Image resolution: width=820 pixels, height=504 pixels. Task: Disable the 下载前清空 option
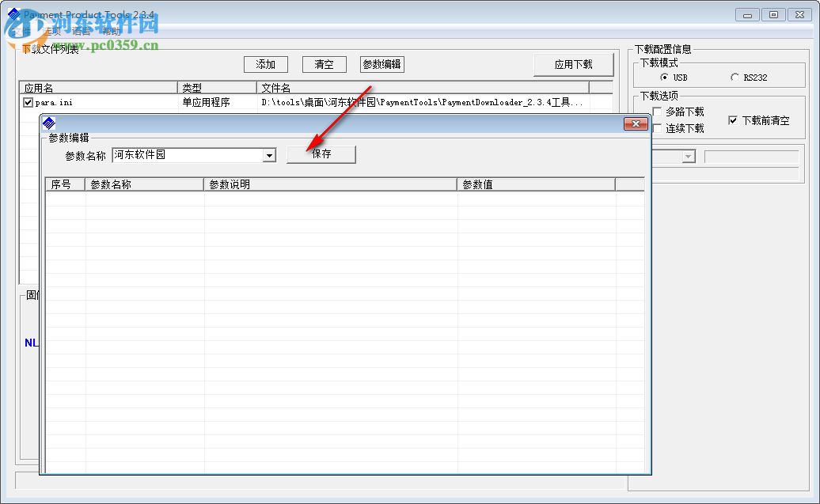pyautogui.click(x=732, y=120)
